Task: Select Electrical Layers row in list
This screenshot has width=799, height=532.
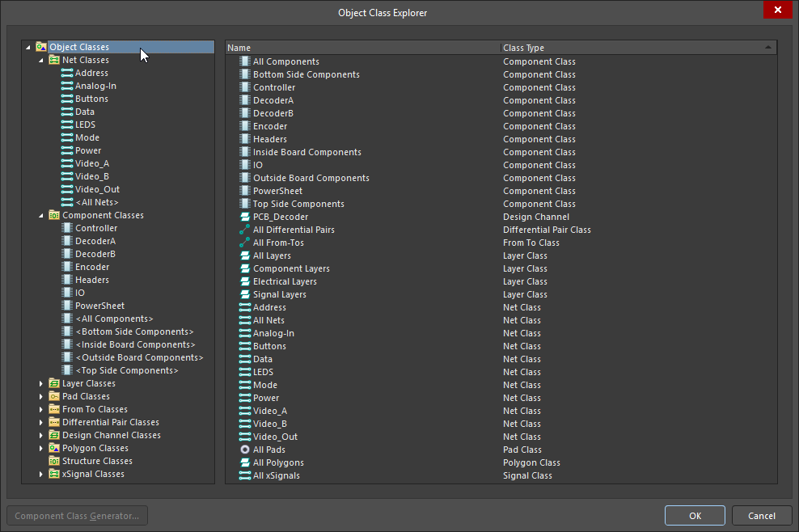Action: [x=501, y=281]
